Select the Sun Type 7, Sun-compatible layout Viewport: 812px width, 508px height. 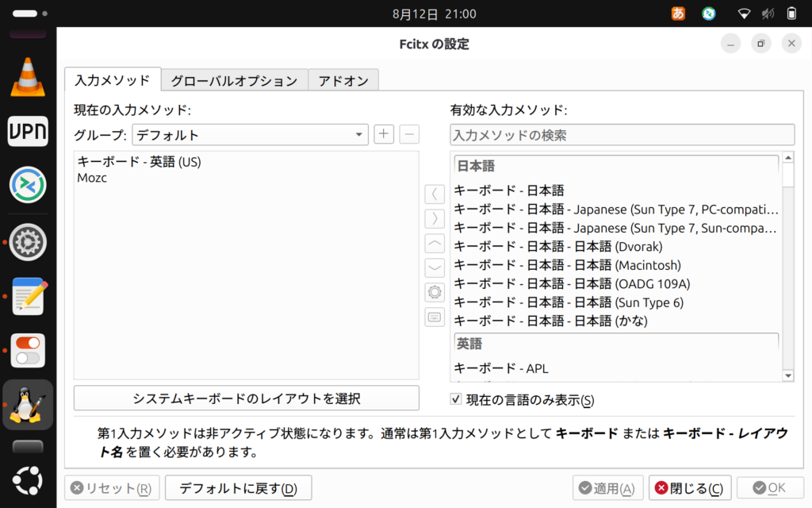pos(615,228)
